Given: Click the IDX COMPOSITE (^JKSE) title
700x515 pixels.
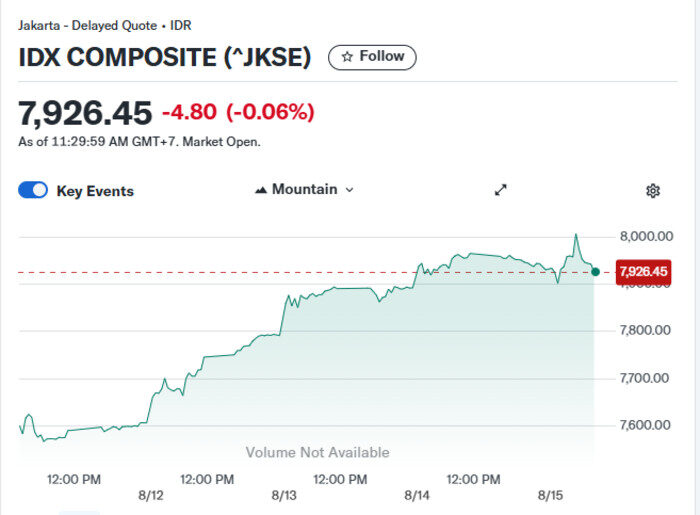Looking at the screenshot, I should pyautogui.click(x=165, y=57).
